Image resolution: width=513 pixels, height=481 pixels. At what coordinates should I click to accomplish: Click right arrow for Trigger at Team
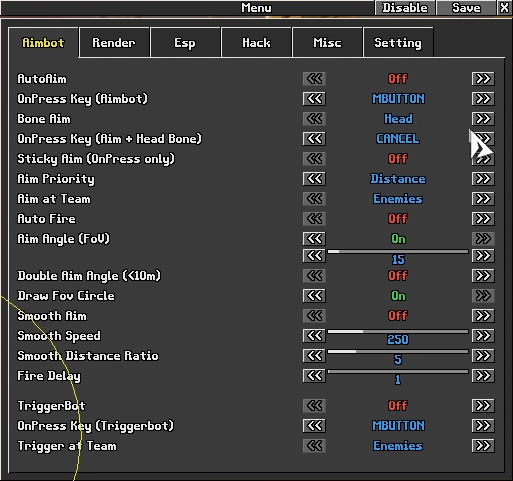(483, 446)
